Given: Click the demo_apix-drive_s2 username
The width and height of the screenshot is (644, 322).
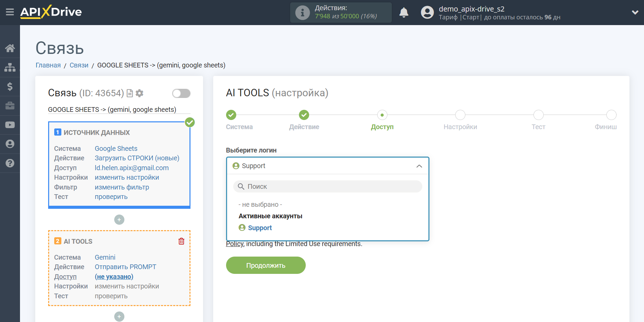Looking at the screenshot, I should [x=471, y=9].
